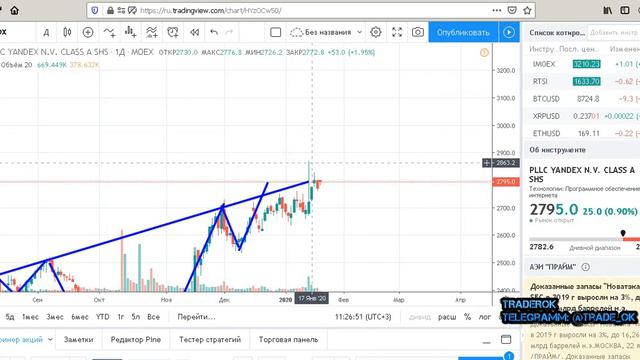Switch to Тестер стратегий tab
Screen dimensions: 640x360
point(210,339)
